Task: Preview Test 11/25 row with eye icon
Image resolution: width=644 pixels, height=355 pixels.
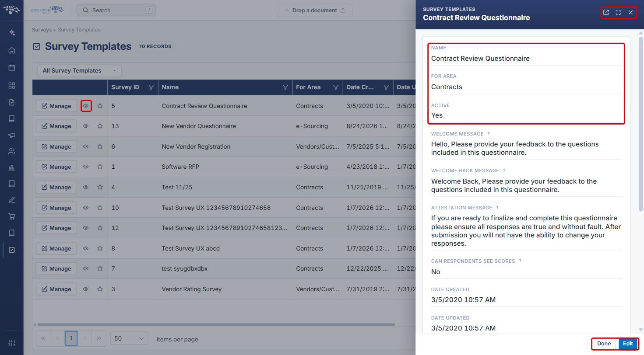Action: 86,187
